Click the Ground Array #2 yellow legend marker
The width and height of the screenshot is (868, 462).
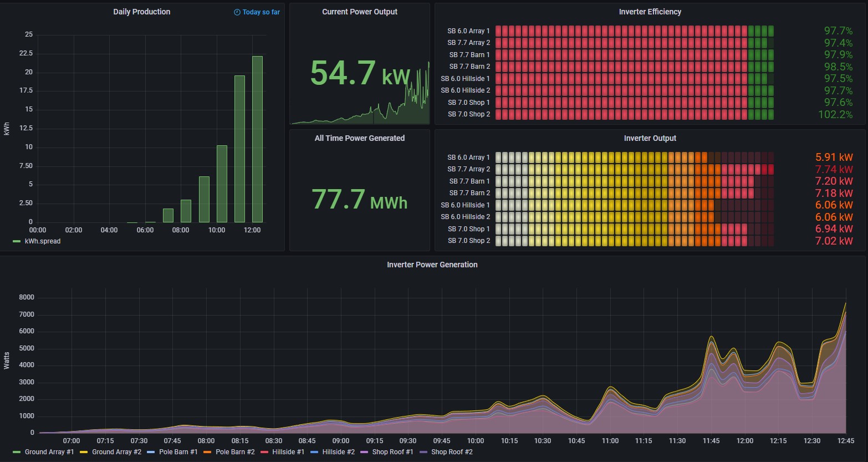coord(84,452)
